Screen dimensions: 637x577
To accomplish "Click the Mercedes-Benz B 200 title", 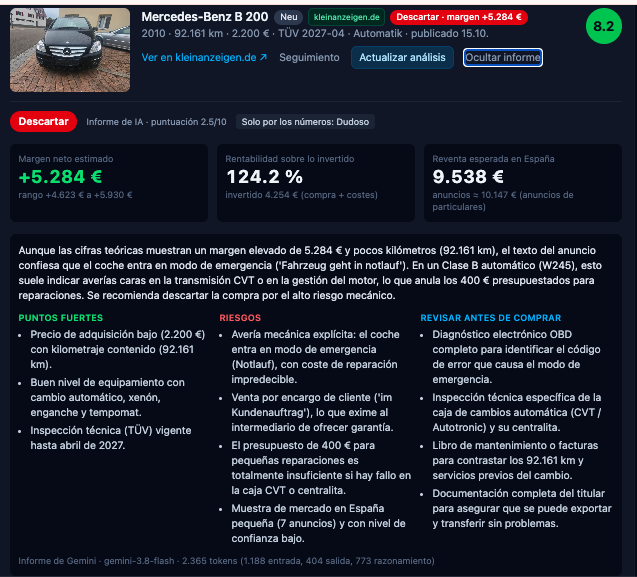I will [205, 17].
